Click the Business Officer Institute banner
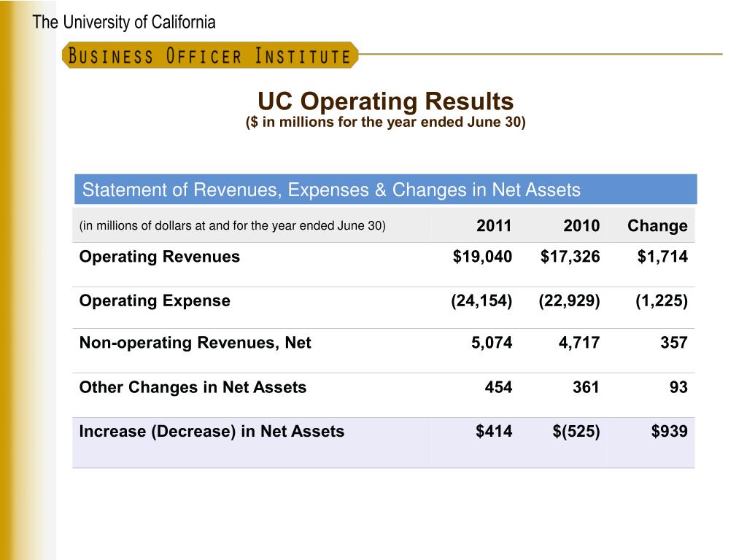This screenshot has height=560, width=747. click(x=210, y=55)
